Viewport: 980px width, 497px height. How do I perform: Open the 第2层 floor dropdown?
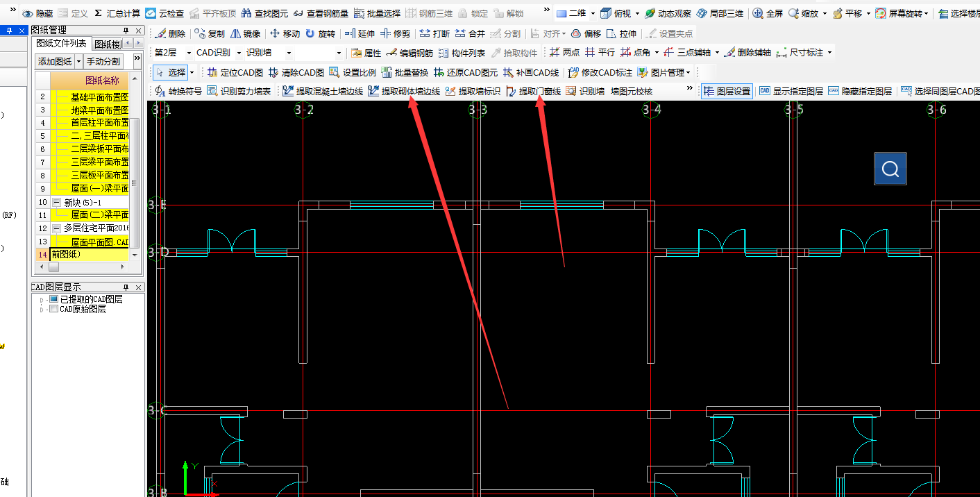pyautogui.click(x=189, y=53)
